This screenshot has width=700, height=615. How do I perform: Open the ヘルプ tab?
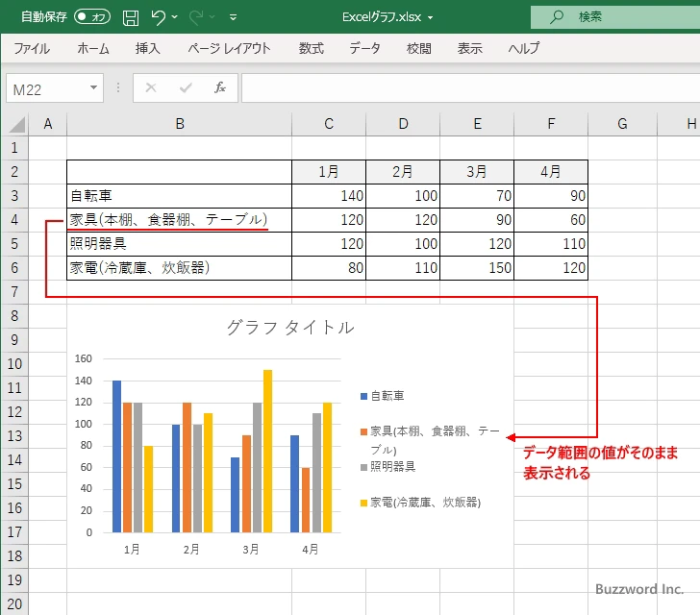click(524, 48)
